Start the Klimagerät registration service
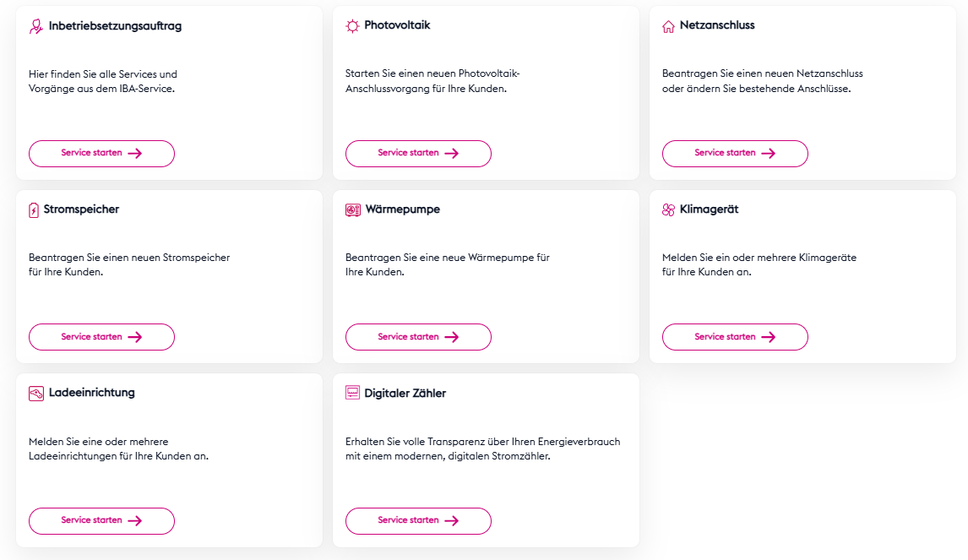This screenshot has height=560, width=968. (735, 337)
